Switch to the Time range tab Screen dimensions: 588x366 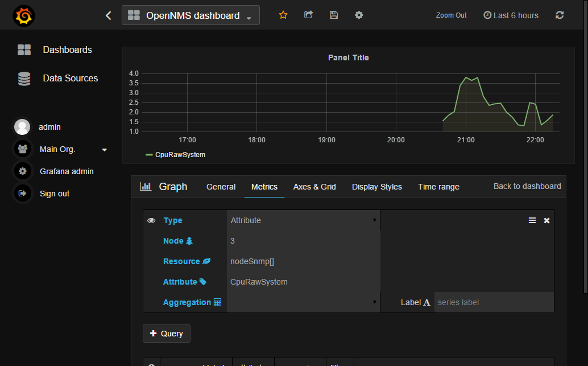[x=438, y=187]
